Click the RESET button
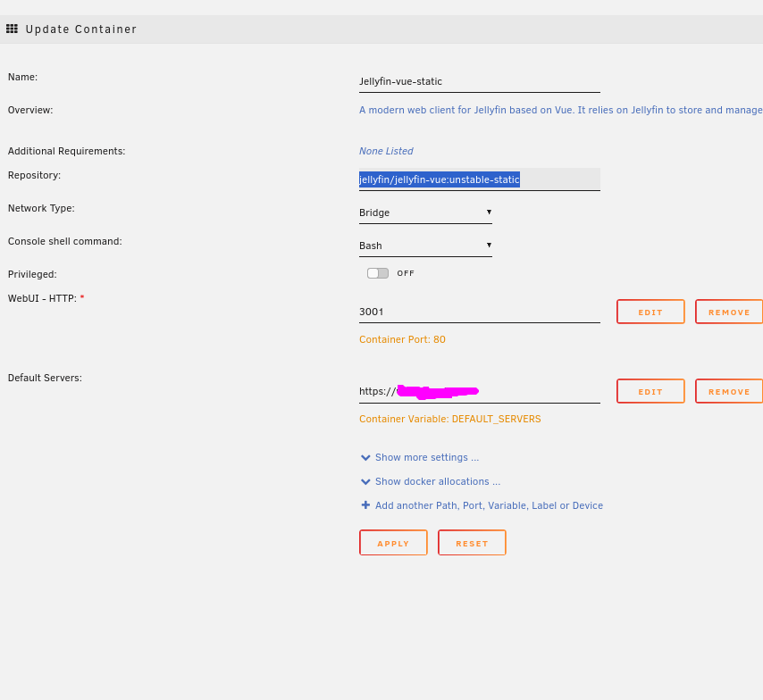The width and height of the screenshot is (763, 700). [472, 542]
